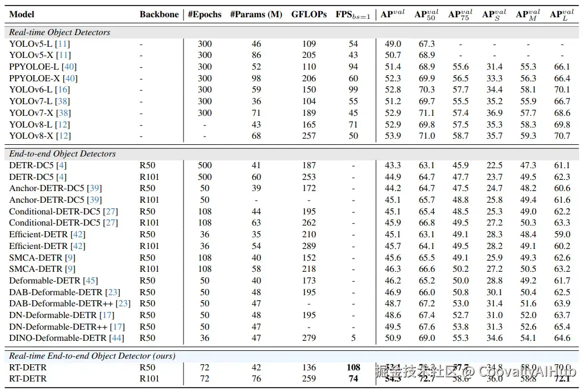Open citation [12] beside YOLOv8-L
This screenshot has width=588, height=391.
(62, 125)
